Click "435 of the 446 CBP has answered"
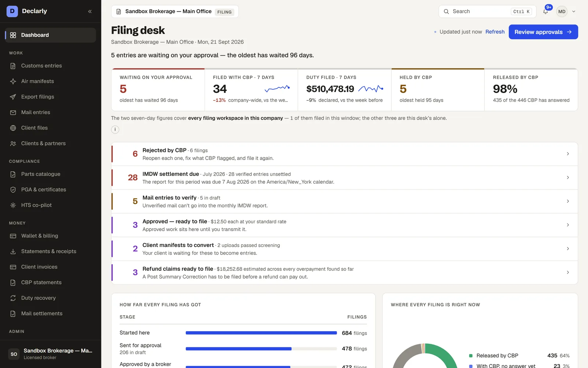588x368 pixels. point(531,100)
